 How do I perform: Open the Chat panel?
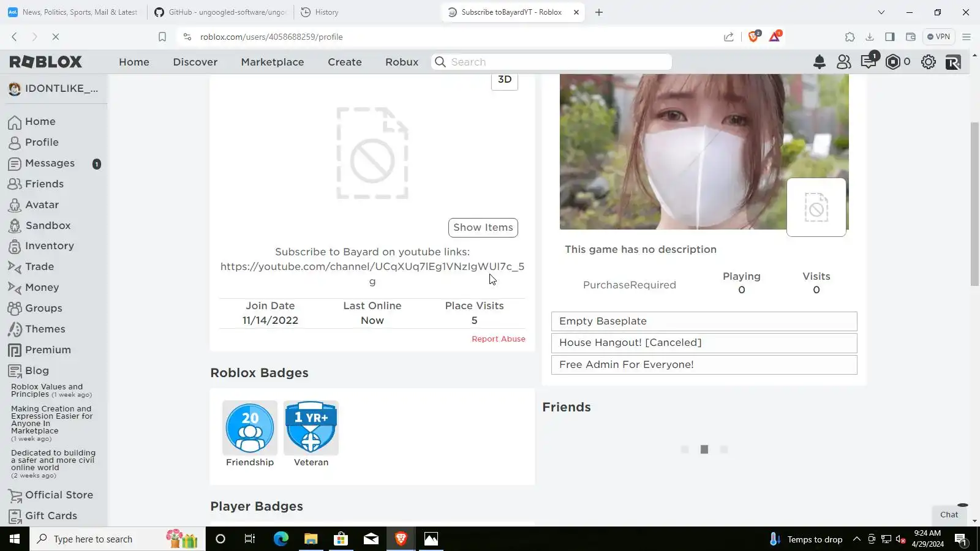click(949, 515)
